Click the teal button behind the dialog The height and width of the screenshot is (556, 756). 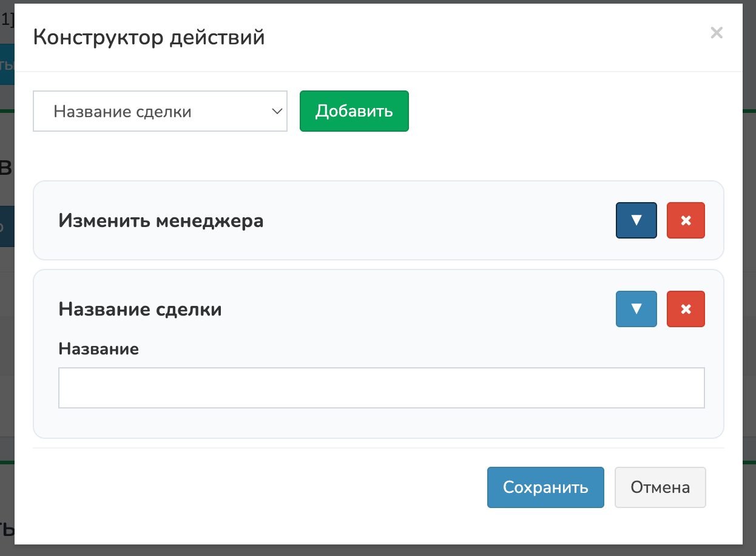coord(7,64)
